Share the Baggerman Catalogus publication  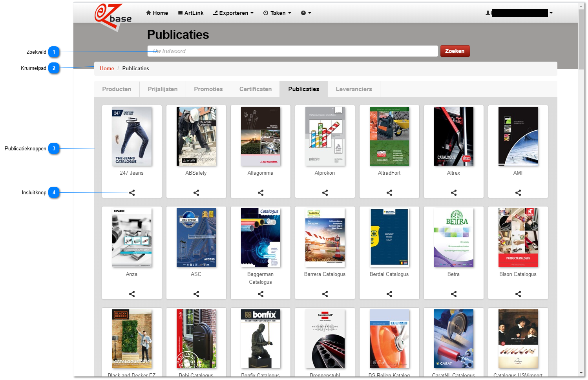[261, 294]
